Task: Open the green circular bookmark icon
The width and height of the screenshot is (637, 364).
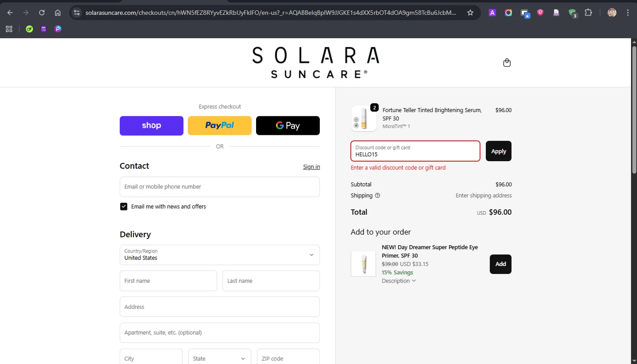Action: [x=29, y=29]
